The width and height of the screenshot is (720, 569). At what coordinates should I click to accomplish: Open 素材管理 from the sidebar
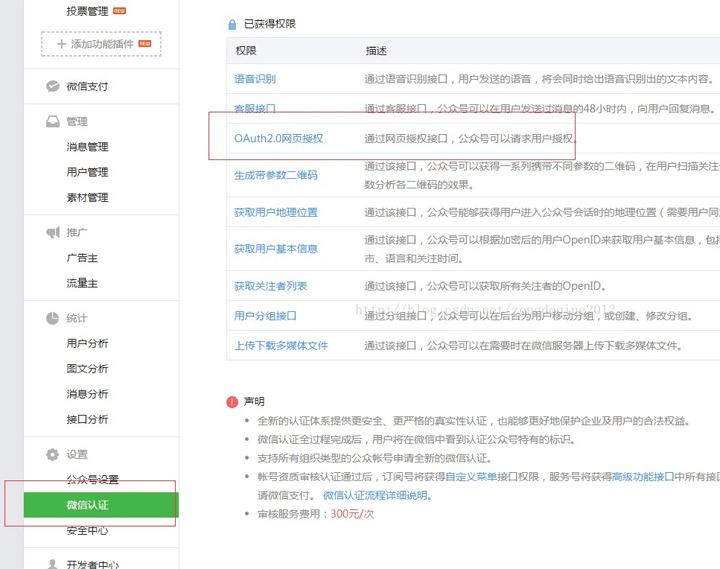coord(88,197)
